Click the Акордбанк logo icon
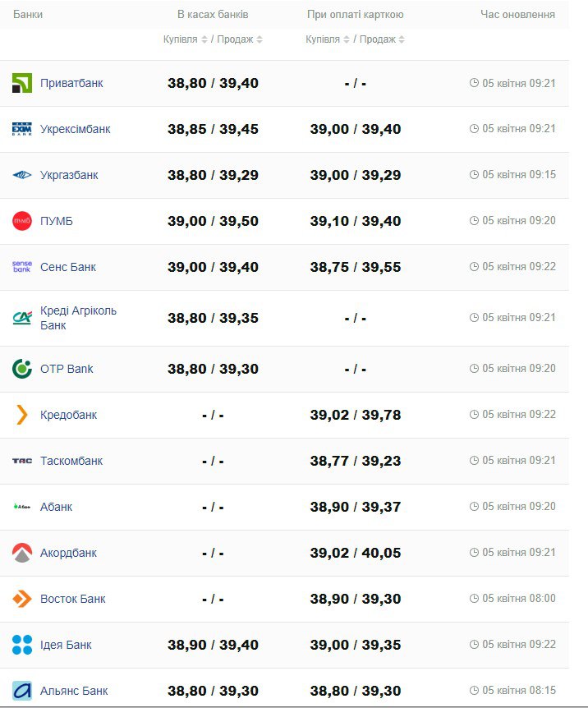This screenshot has width=588, height=708. (22, 553)
